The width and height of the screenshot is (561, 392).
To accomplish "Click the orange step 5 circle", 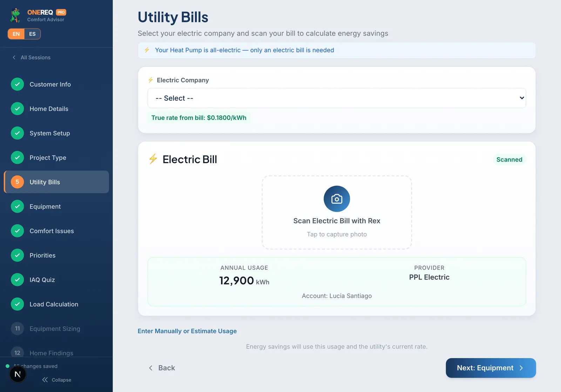I will [17, 182].
